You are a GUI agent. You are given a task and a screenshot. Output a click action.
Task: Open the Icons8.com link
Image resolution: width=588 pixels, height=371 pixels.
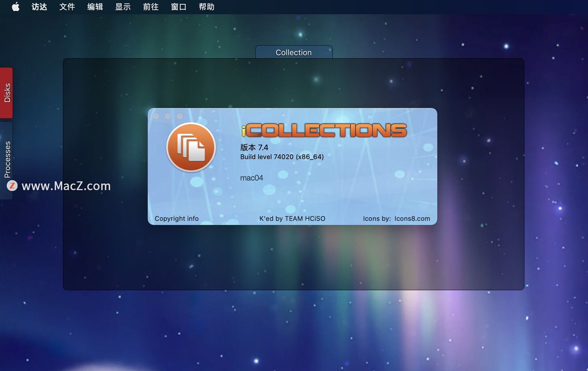point(412,218)
